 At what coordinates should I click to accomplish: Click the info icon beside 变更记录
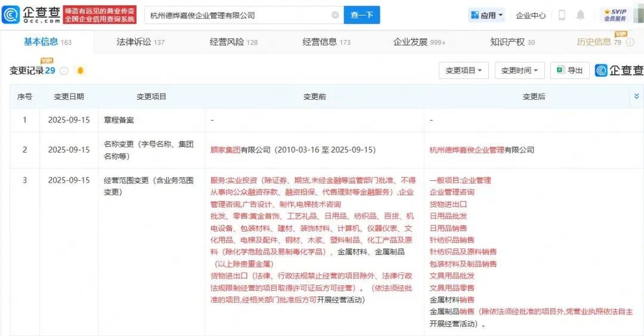pos(64,71)
